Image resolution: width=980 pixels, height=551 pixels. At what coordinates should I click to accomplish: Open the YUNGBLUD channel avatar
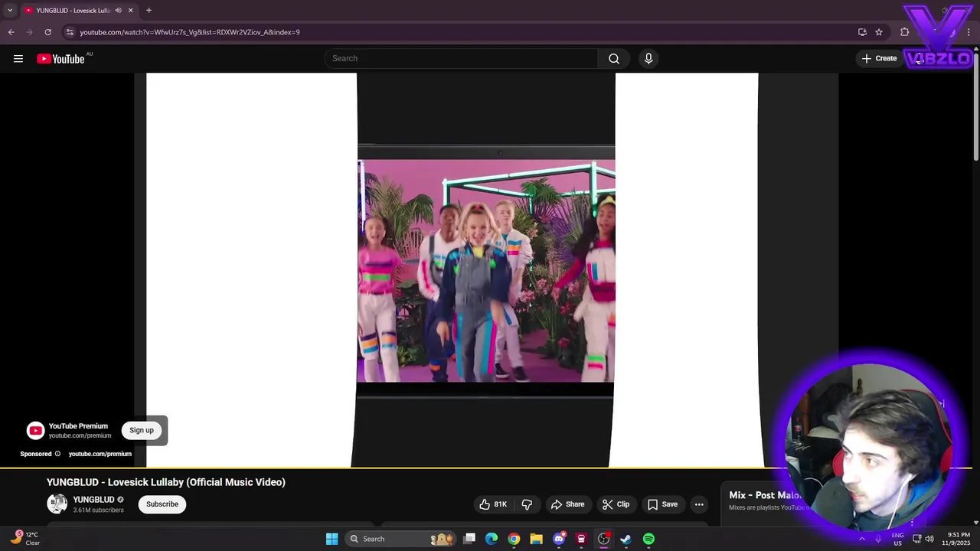click(57, 504)
